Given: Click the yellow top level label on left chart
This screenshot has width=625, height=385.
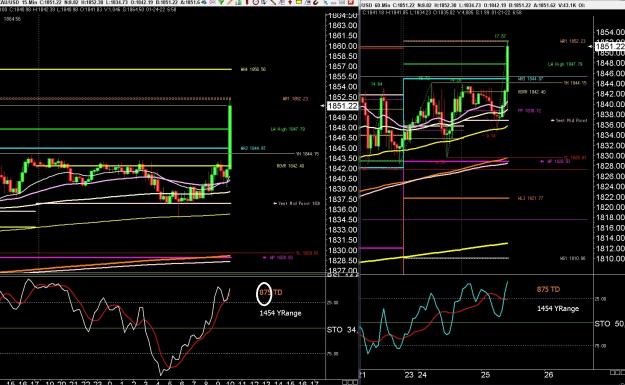Looking at the screenshot, I should coord(253,69).
